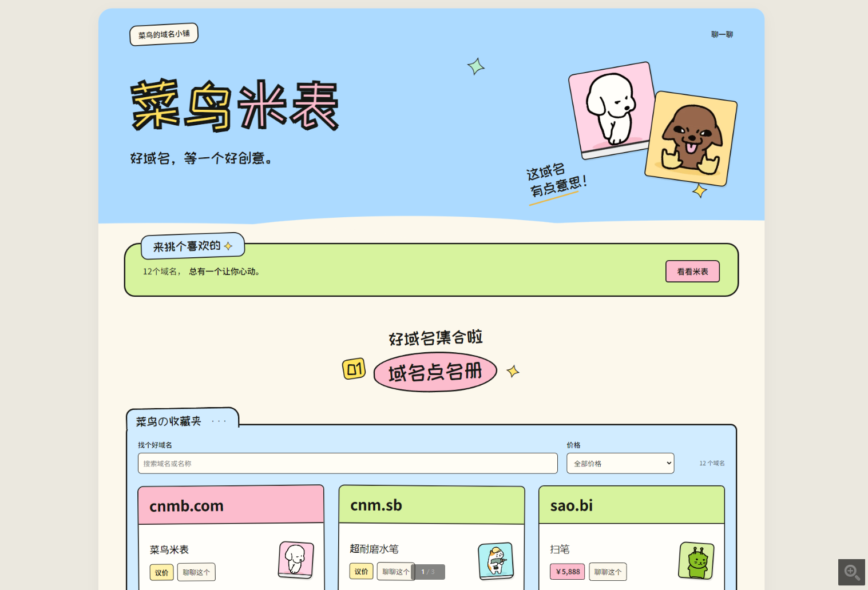Click the 1 / 3 page indicator
The image size is (868, 590).
[x=428, y=572]
